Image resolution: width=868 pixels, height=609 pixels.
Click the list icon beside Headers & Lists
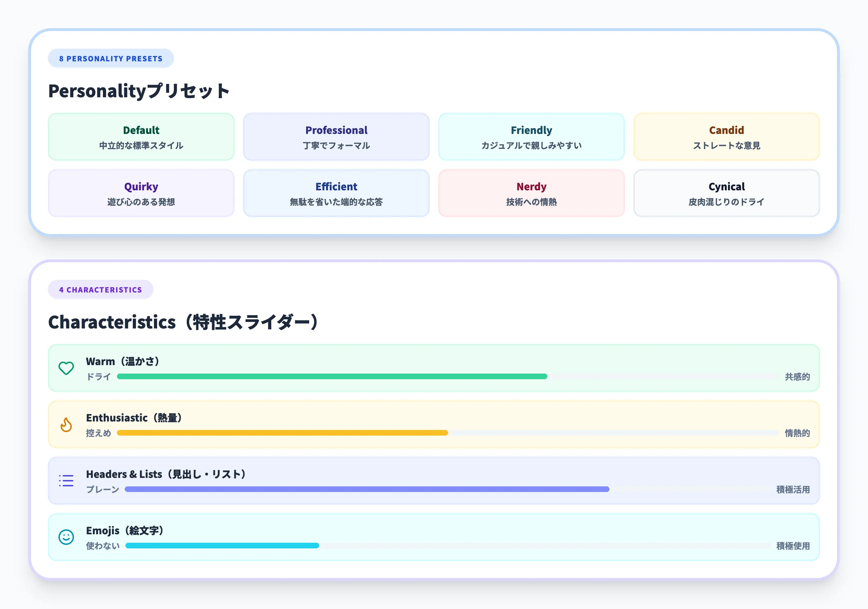click(x=66, y=480)
